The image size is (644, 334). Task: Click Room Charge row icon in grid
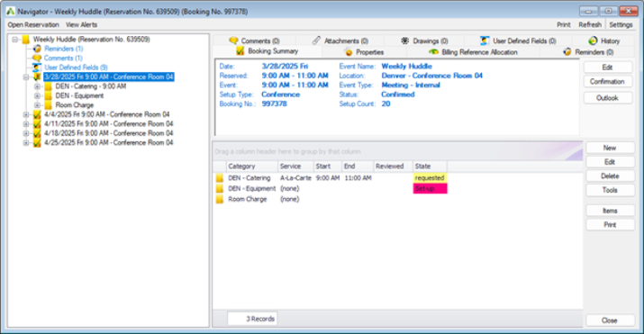[x=220, y=200]
